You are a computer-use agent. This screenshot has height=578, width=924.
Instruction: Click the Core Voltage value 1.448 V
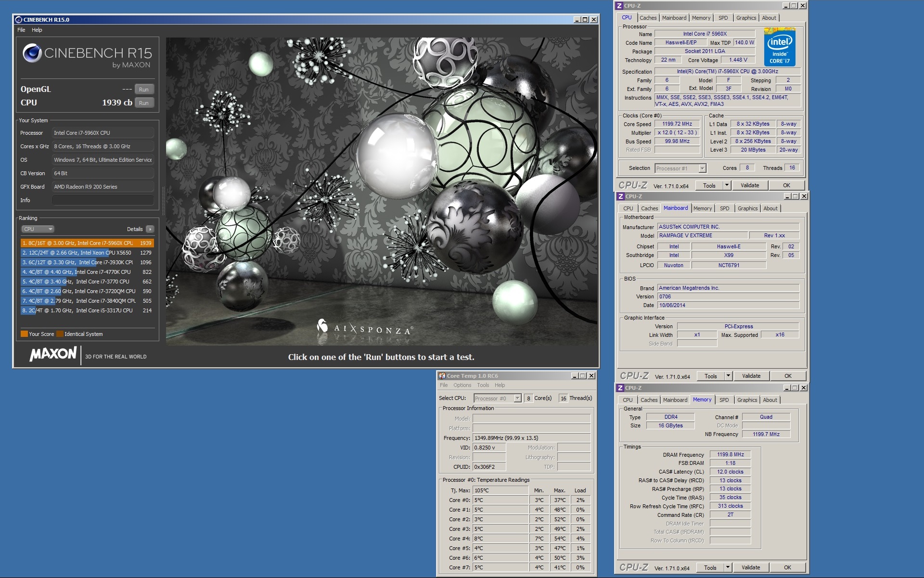tap(738, 60)
